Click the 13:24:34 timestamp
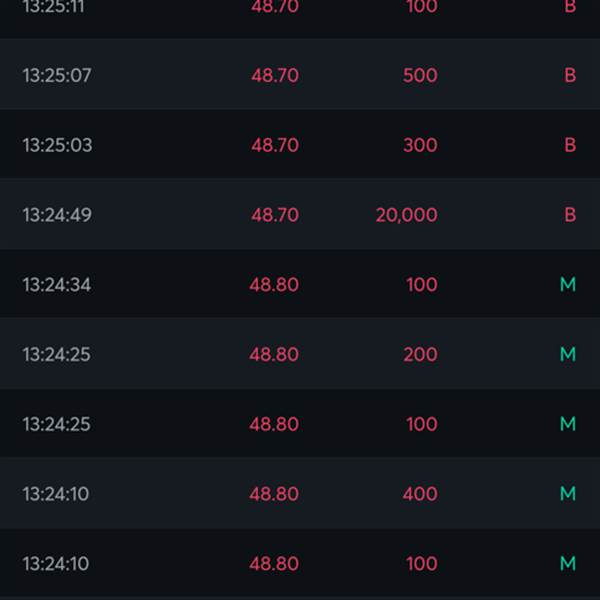The width and height of the screenshot is (600, 600). tap(57, 285)
